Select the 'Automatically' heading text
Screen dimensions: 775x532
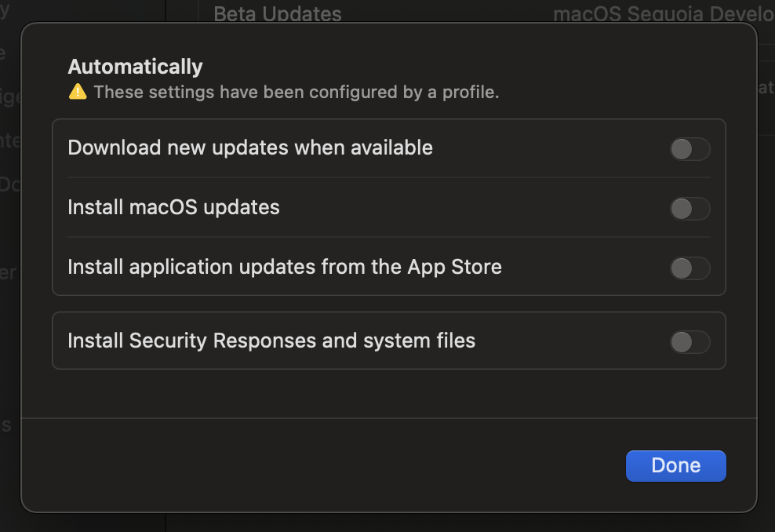point(136,67)
